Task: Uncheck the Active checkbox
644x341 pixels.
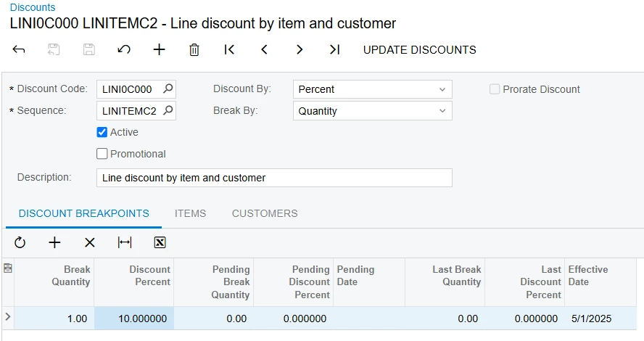Action: [102, 133]
